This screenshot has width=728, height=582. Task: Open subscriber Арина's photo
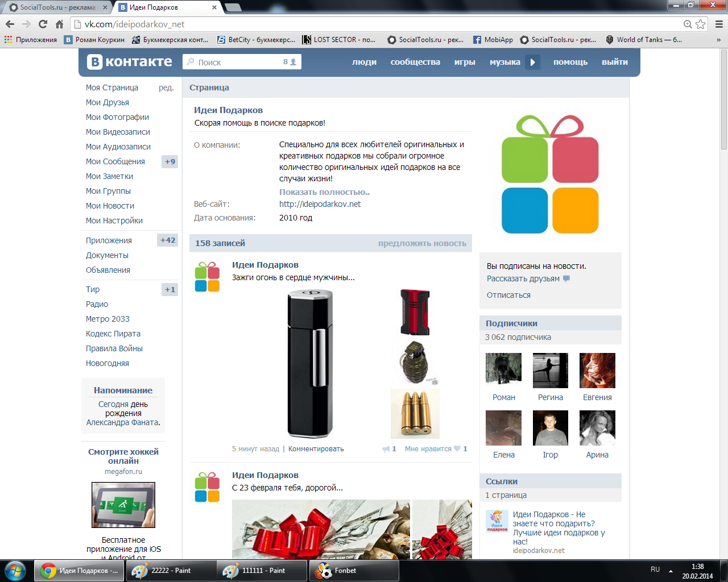point(597,428)
